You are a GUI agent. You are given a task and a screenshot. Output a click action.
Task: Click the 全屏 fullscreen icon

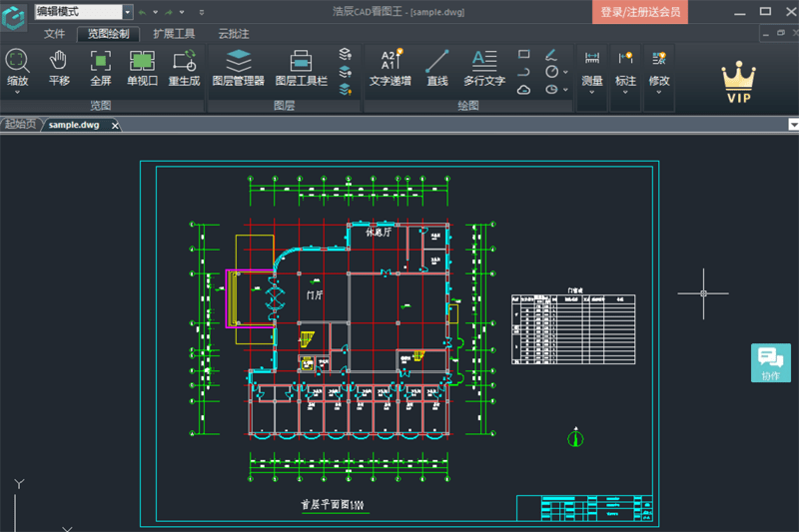101,67
